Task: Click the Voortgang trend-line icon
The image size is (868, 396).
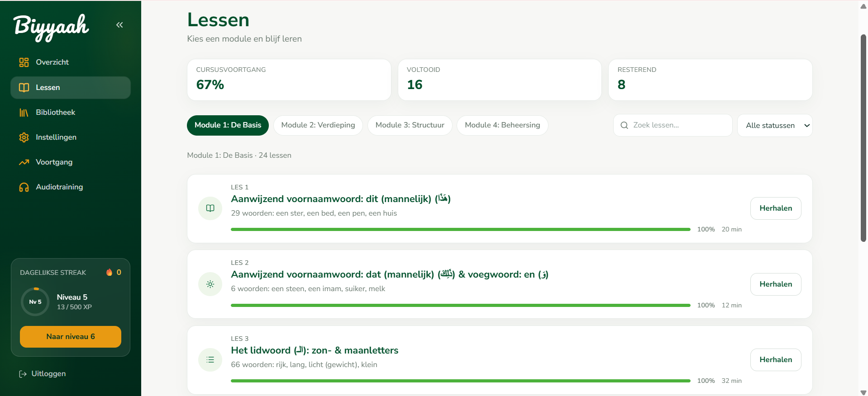Action: pos(24,162)
